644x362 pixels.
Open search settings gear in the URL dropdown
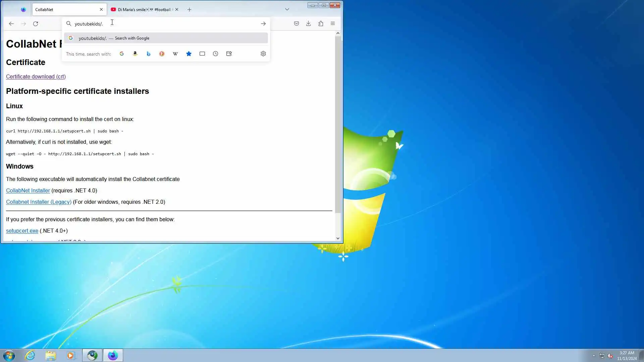[263, 54]
